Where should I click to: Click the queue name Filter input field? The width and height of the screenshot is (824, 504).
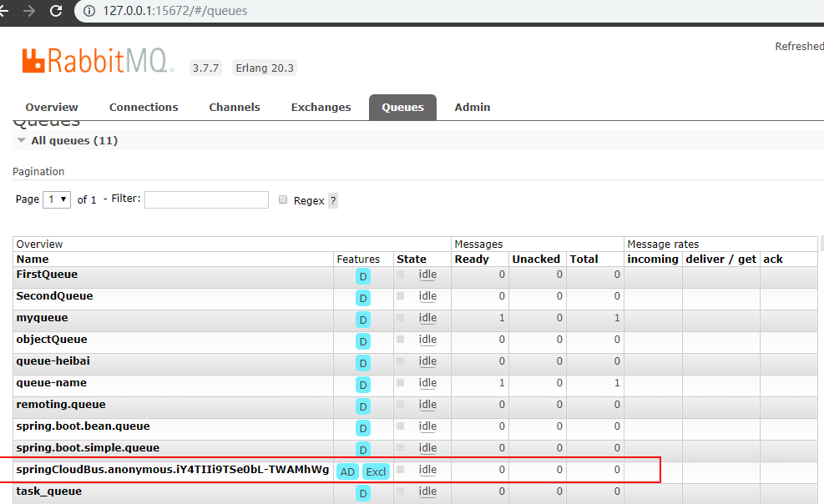pos(206,199)
